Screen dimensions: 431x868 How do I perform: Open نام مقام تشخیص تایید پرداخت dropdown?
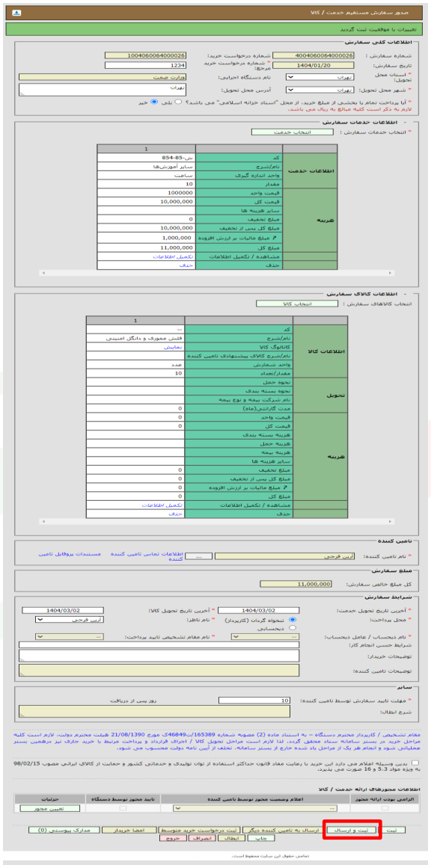[70, 637]
